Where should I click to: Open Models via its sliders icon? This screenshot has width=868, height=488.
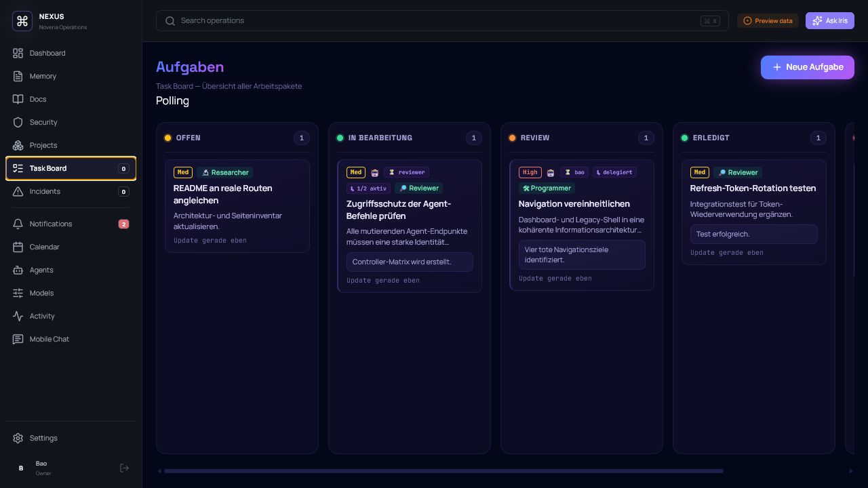pos(18,293)
